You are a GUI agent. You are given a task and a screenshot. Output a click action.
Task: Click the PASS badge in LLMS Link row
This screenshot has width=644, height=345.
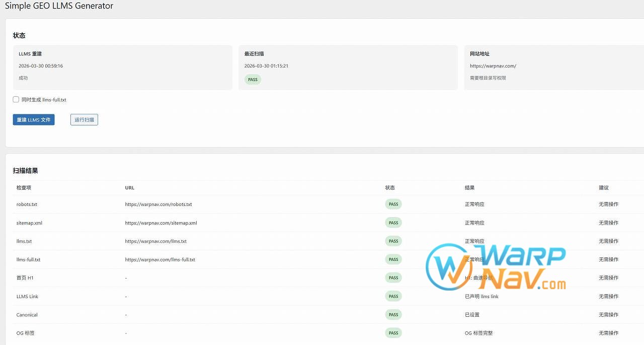coord(393,296)
